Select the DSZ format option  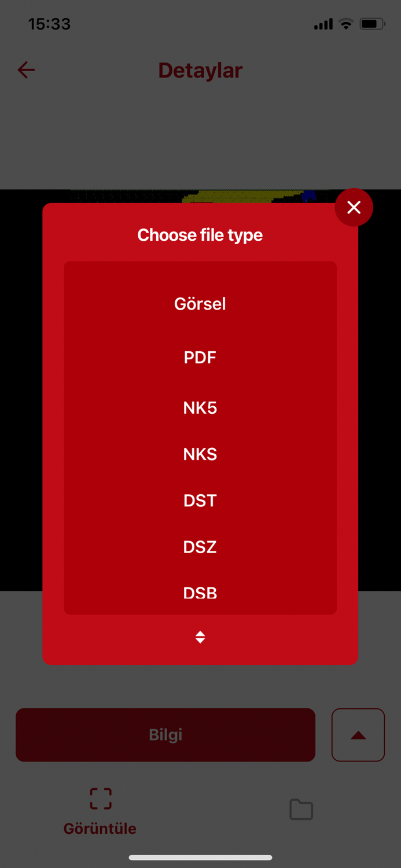pyautogui.click(x=200, y=547)
